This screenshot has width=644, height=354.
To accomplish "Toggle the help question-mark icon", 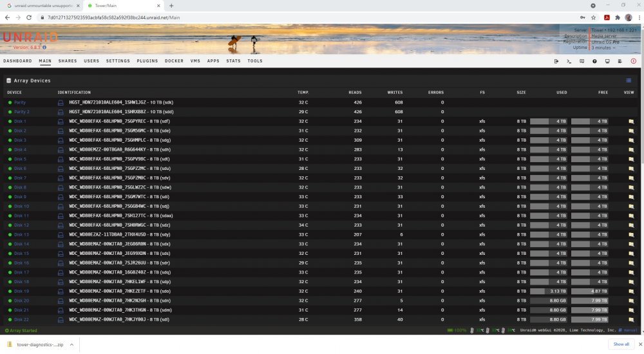I will (x=594, y=61).
